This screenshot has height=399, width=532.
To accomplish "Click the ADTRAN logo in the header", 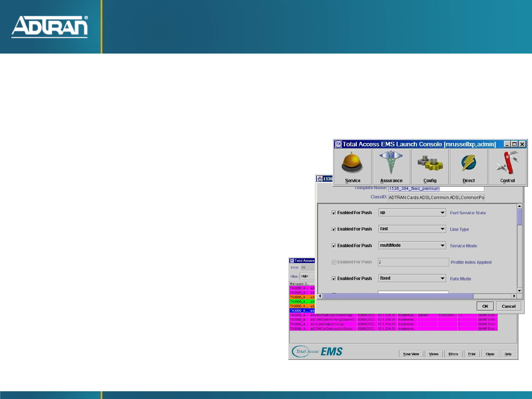I will click(50, 27).
